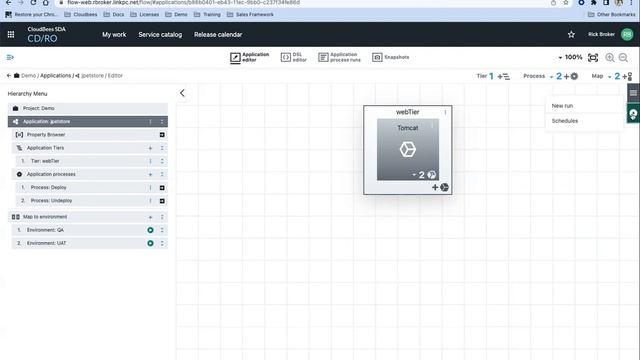Image resolution: width=640 pixels, height=360 pixels.
Task: Open Property Browser arrow icon
Action: 162,135
